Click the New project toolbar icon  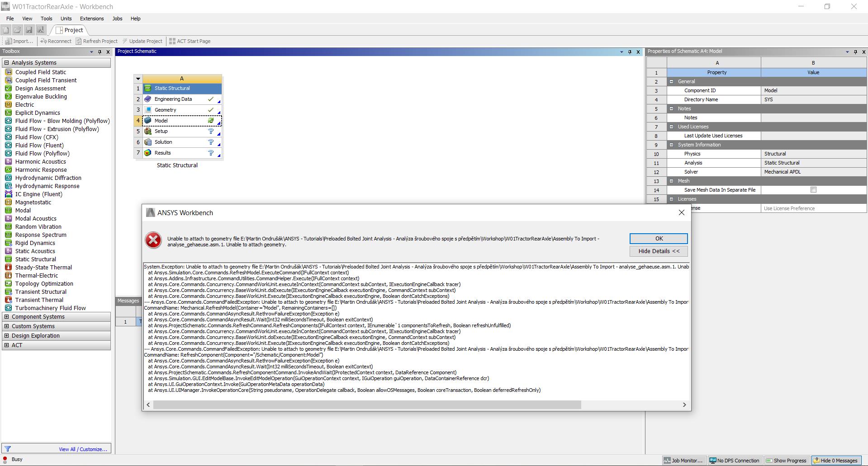coord(5,30)
